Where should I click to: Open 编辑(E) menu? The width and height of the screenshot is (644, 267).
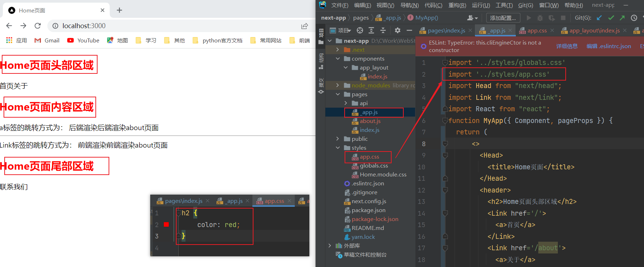click(x=362, y=5)
